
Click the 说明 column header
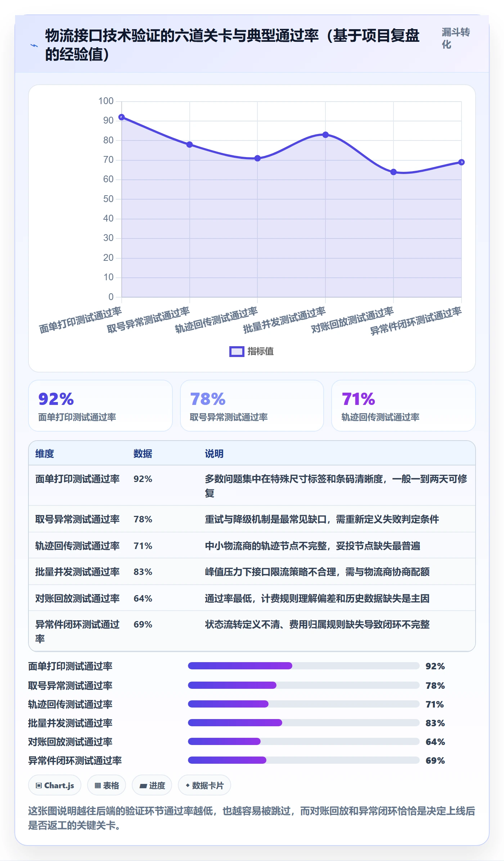coord(214,454)
